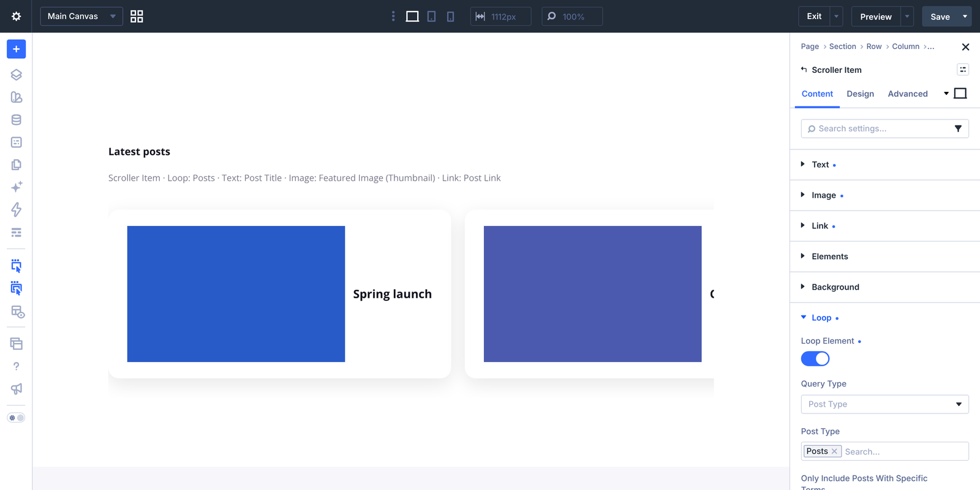This screenshot has width=980, height=490.
Task: Click the megaphone icon in sidebar
Action: click(17, 389)
